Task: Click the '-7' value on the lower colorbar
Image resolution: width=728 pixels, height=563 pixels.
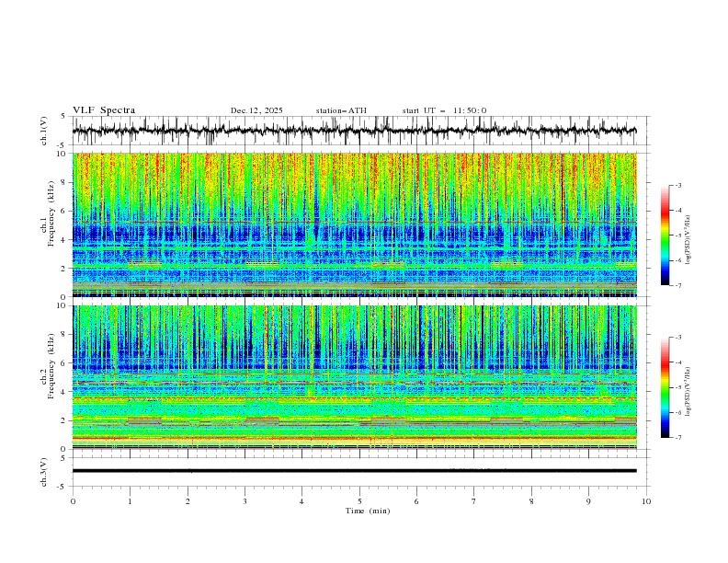Action: (x=678, y=437)
